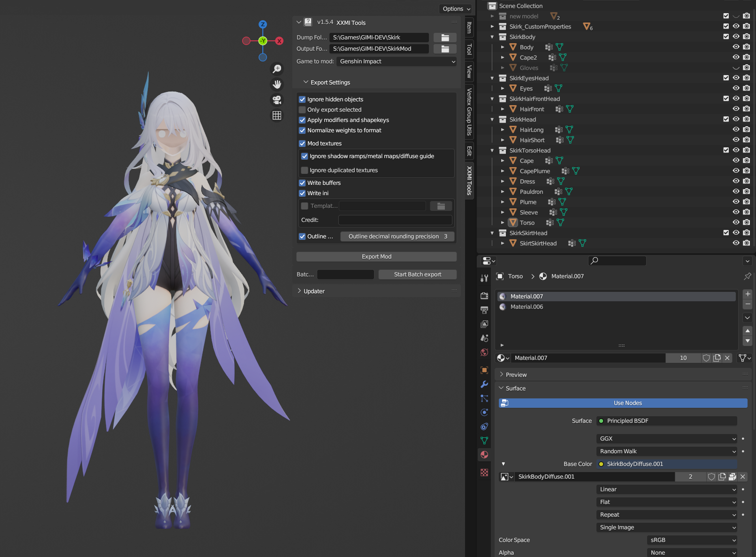
Task: Add a new material slot
Action: pyautogui.click(x=748, y=294)
